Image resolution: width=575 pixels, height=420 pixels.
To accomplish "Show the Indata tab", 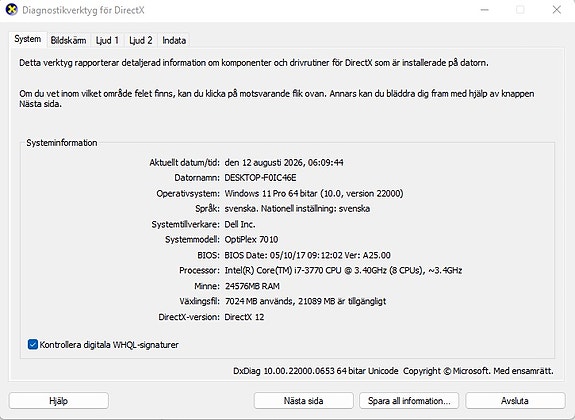I will (x=174, y=40).
